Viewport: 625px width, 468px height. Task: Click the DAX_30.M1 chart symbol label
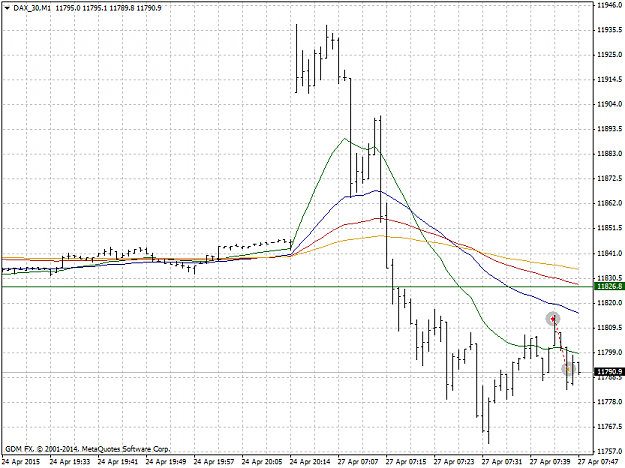32,8
